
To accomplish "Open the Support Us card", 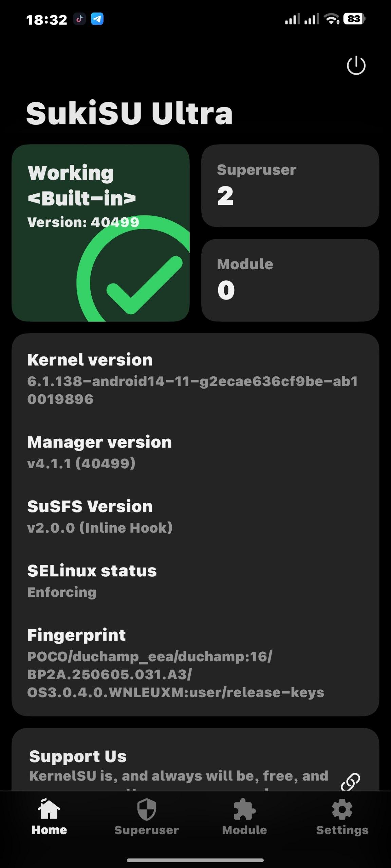I will pyautogui.click(x=195, y=760).
